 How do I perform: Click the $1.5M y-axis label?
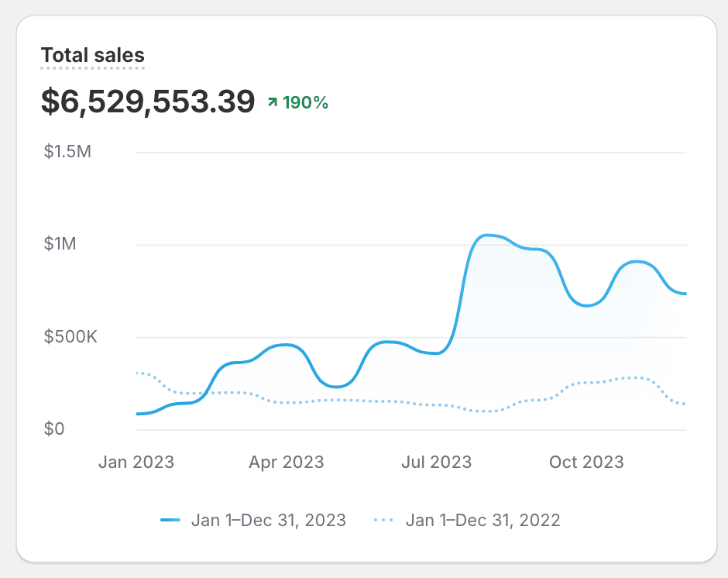click(68, 152)
